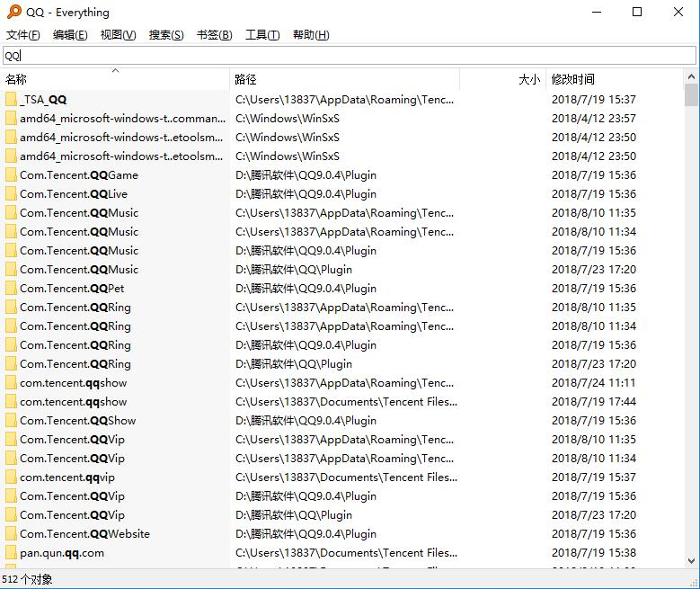Open the 文件(F) menu

(22, 35)
